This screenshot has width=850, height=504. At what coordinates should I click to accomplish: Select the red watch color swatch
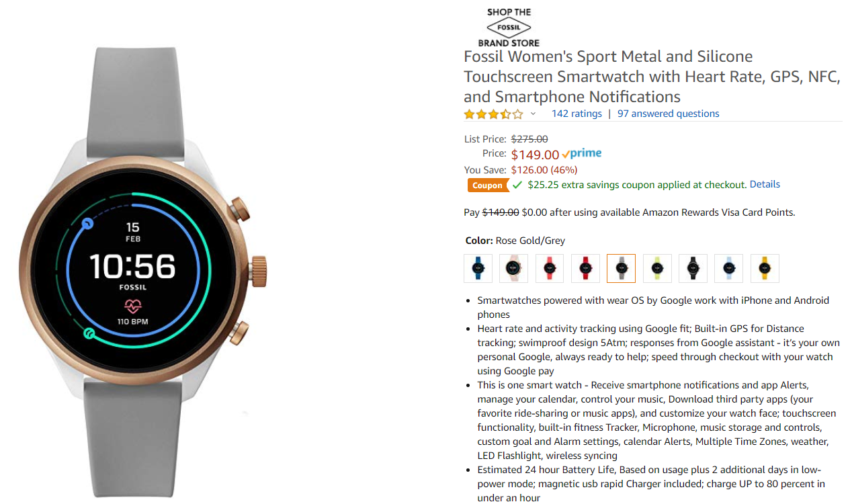585,268
